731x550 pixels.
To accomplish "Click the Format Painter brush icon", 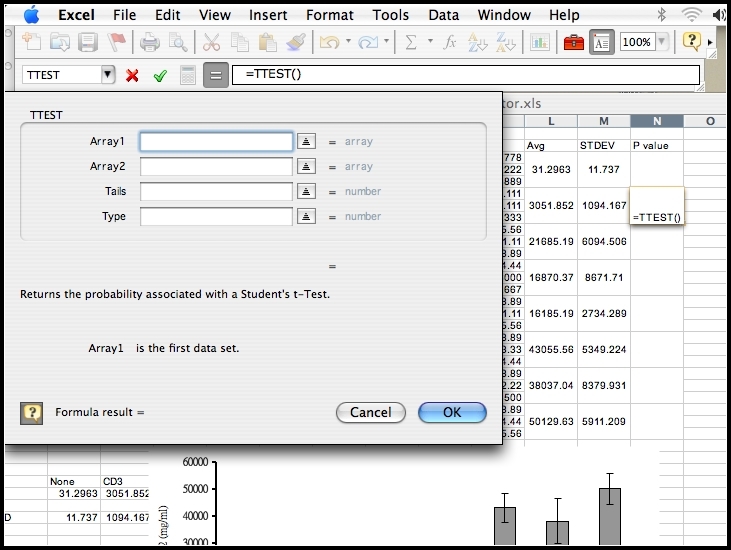I will click(296, 42).
